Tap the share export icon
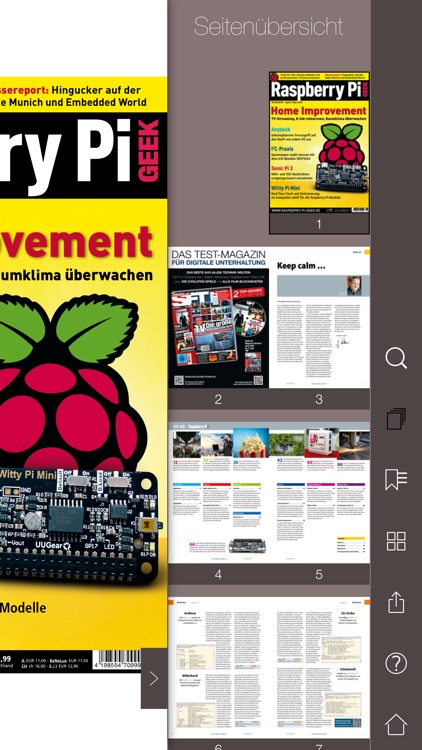 click(x=396, y=602)
